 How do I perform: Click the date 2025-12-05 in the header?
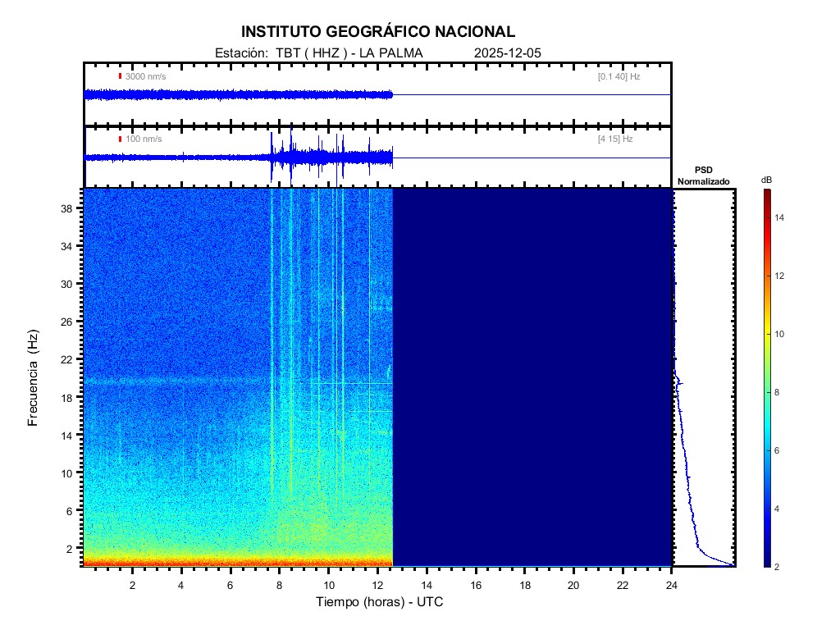(x=508, y=53)
